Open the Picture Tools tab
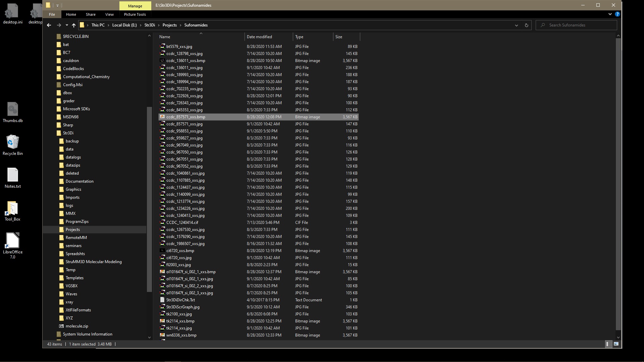644x362 pixels. click(x=135, y=14)
